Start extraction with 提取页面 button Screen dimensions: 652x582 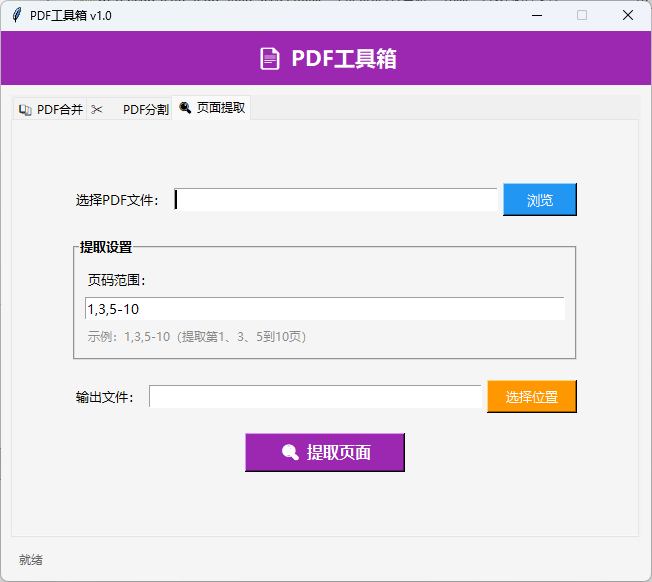325,452
